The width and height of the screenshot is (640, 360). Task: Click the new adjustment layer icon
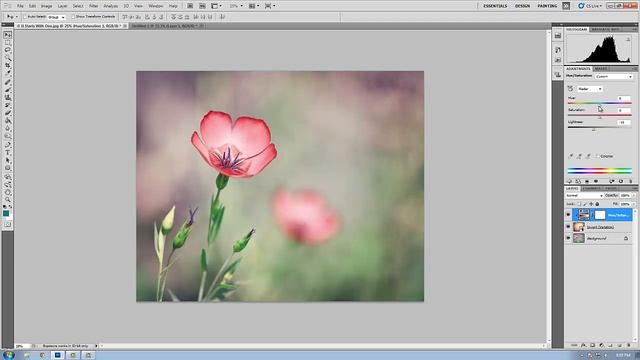tap(602, 345)
